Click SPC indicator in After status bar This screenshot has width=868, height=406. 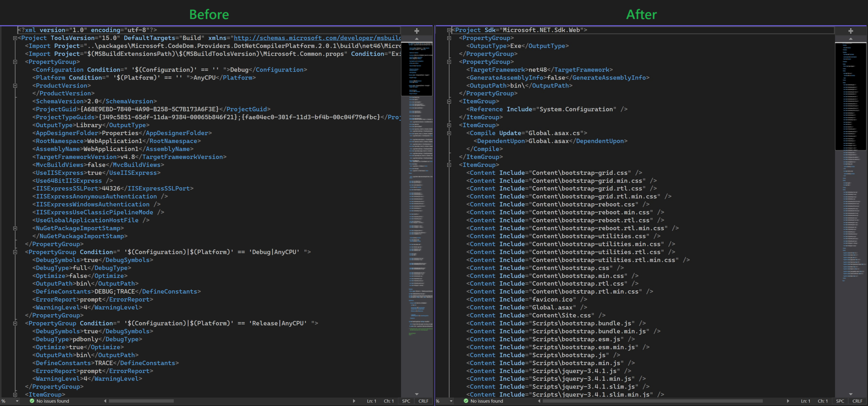pyautogui.click(x=840, y=401)
